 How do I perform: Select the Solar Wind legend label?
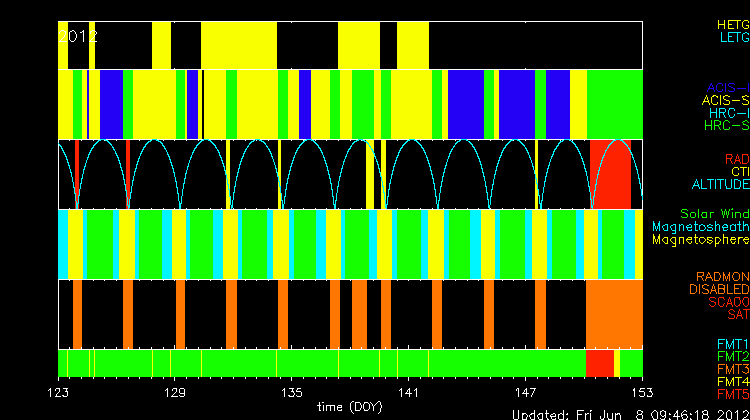[714, 214]
